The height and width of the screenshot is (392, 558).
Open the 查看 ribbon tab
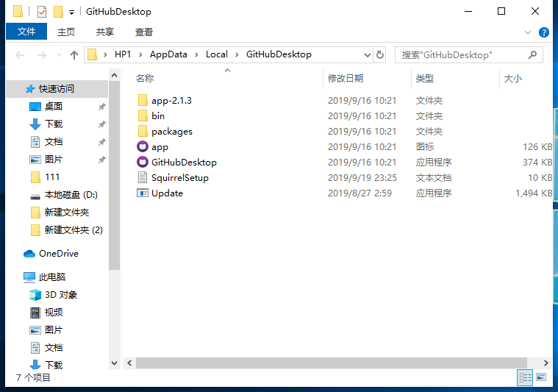coord(144,32)
